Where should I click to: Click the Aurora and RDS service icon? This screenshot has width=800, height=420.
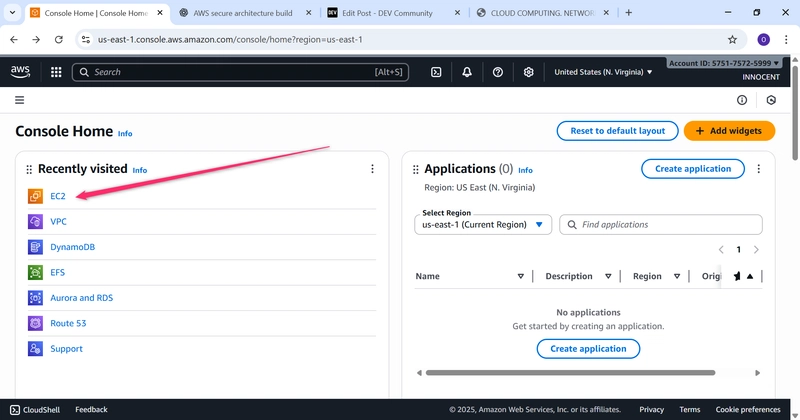pyautogui.click(x=35, y=298)
